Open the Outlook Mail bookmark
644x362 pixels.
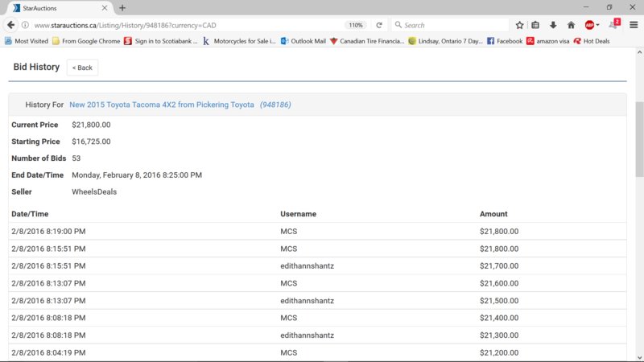point(303,41)
